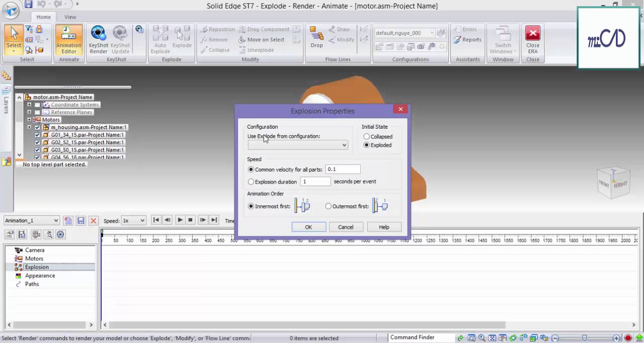Expand the Reference Planes node
This screenshot has height=343, width=644.
pos(29,112)
